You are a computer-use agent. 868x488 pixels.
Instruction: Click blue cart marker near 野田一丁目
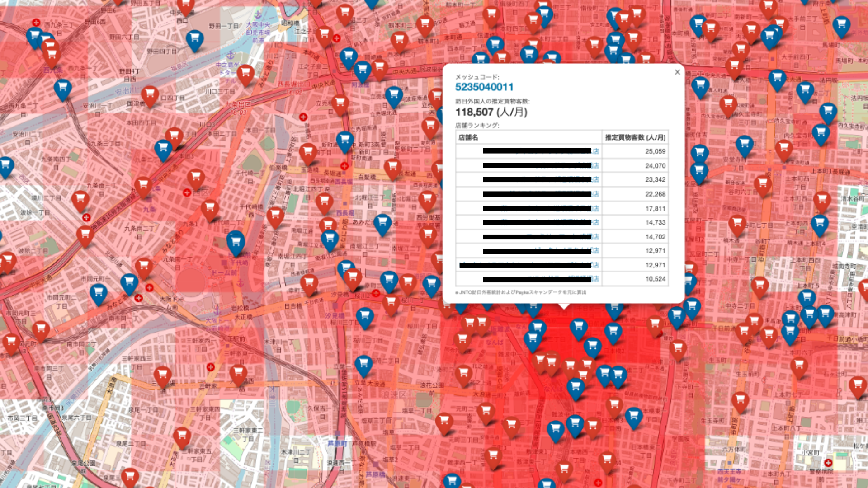[194, 39]
